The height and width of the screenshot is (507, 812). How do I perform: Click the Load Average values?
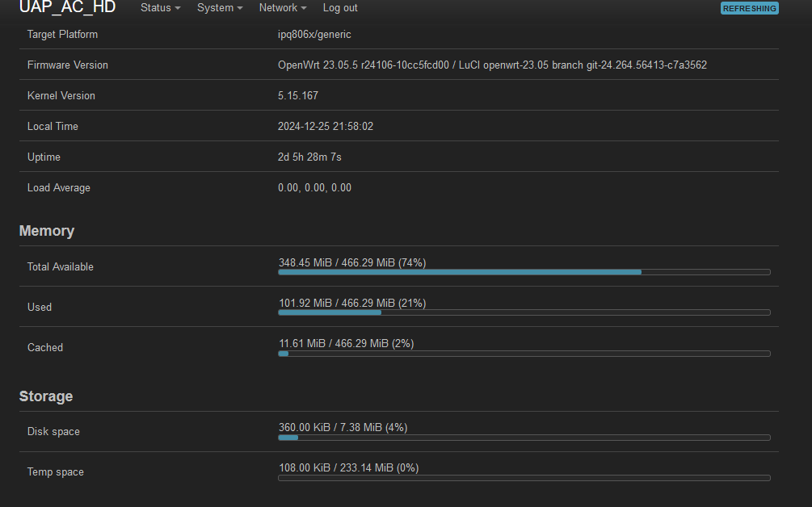(x=314, y=188)
